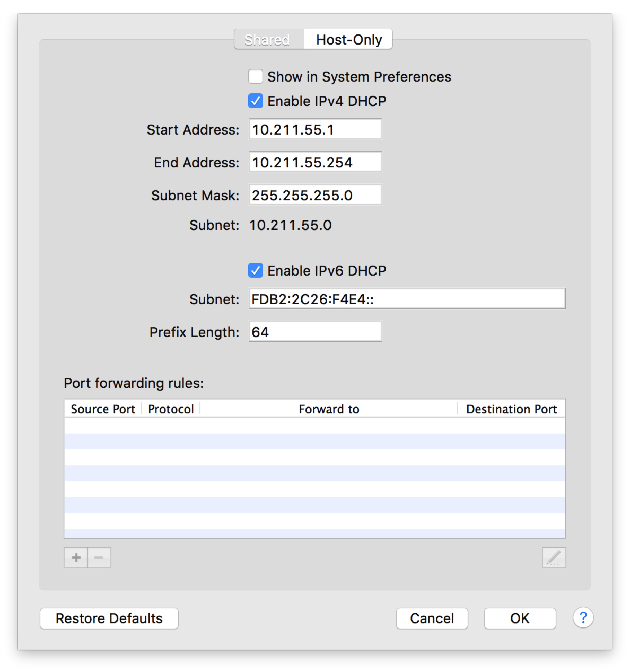Add a port forwarding rule with plus

pos(76,558)
